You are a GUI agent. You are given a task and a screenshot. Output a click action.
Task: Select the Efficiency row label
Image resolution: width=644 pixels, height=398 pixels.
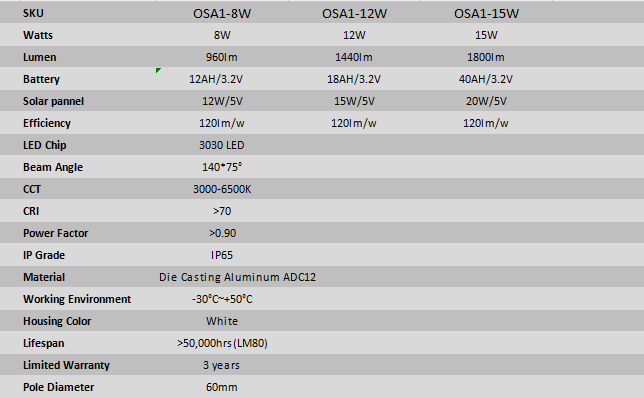point(47,123)
